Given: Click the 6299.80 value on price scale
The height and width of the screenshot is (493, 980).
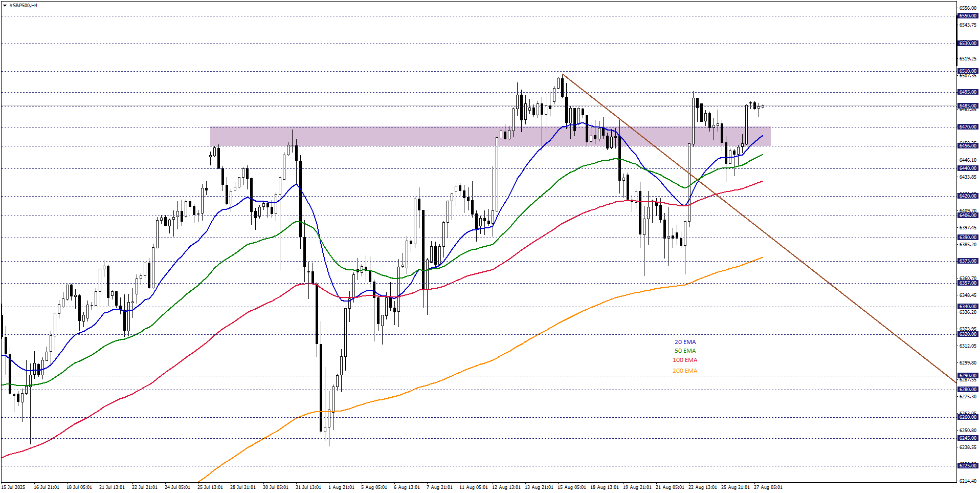Looking at the screenshot, I should pos(968,363).
